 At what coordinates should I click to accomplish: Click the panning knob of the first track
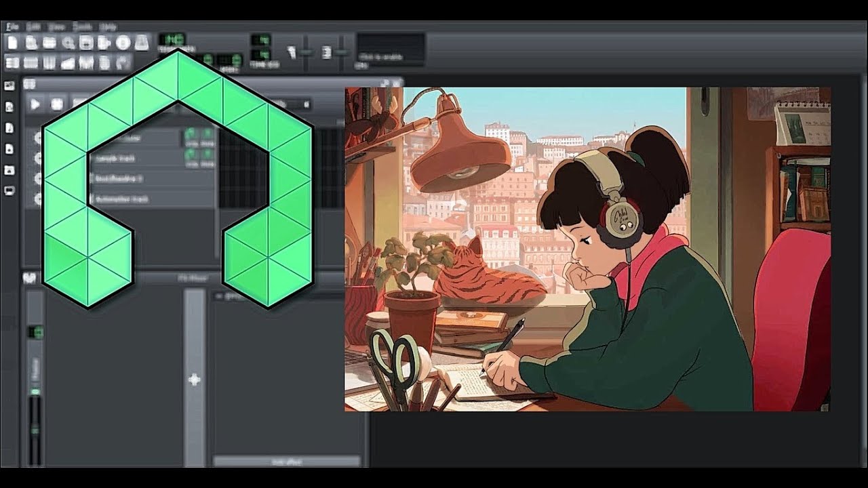[207, 134]
